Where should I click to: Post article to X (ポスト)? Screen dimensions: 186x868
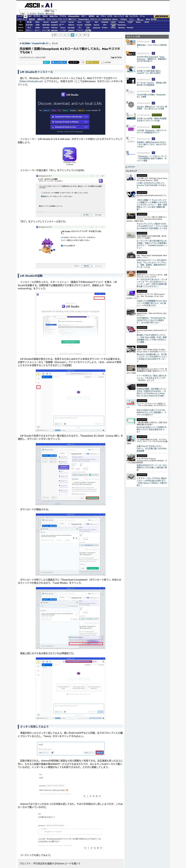[74, 62]
